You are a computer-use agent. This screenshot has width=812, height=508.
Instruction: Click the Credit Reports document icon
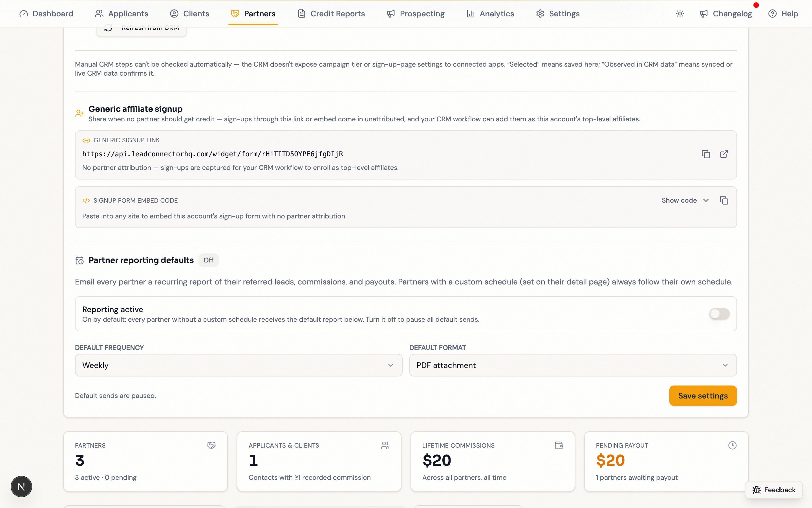tap(302, 14)
